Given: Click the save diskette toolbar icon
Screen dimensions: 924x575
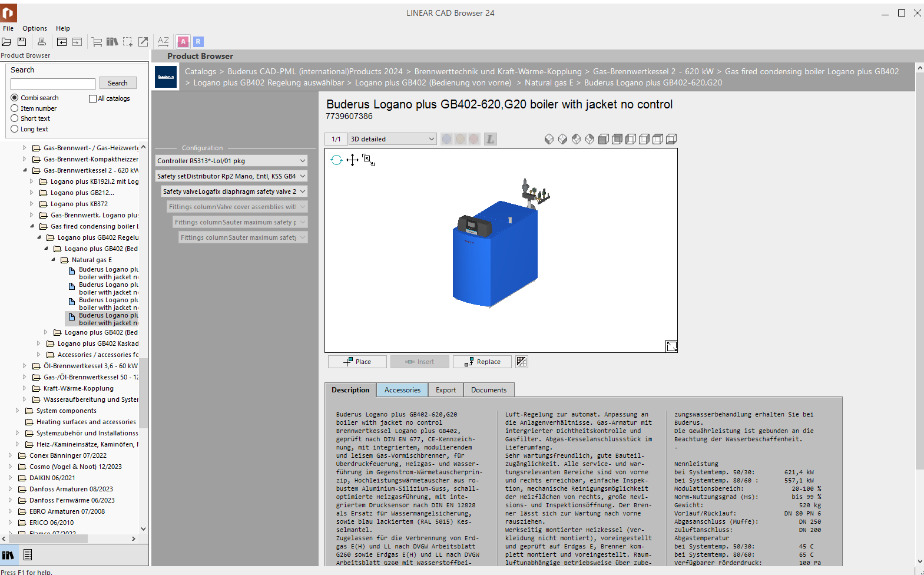Looking at the screenshot, I should 22,42.
